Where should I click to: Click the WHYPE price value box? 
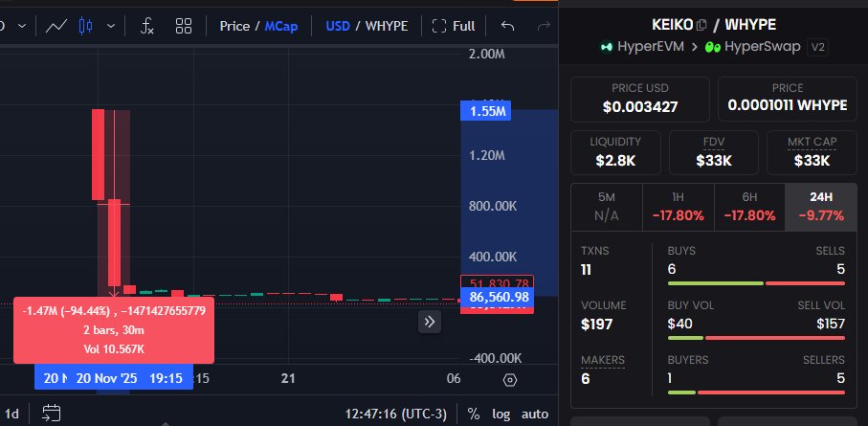coord(788,100)
